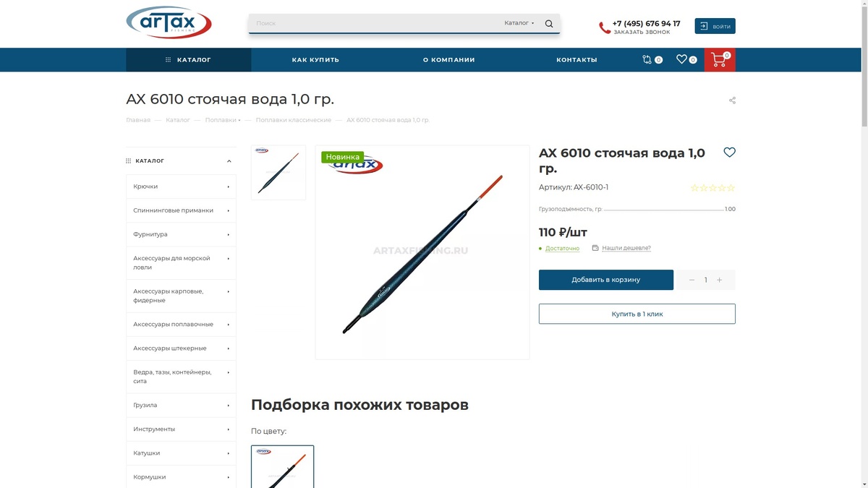
Task: Expand the Катушки category arrow
Action: tap(228, 453)
